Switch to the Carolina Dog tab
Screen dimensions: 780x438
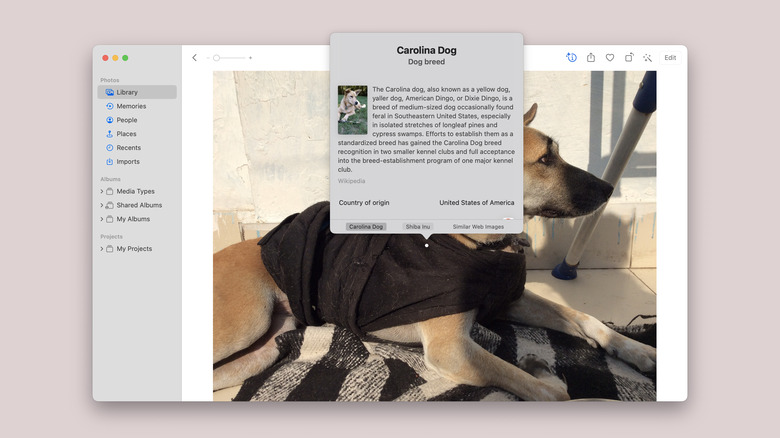pyautogui.click(x=366, y=227)
